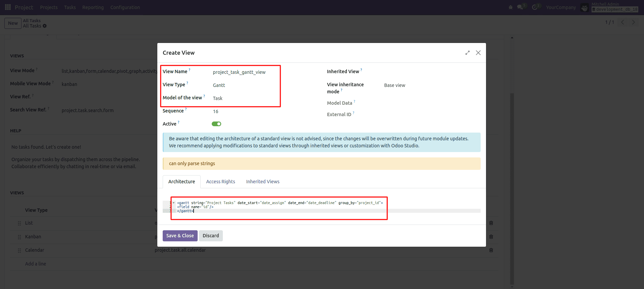Click the Search View Ref. value project.task.search.form
Screen dimensions: 644x289
click(x=88, y=110)
